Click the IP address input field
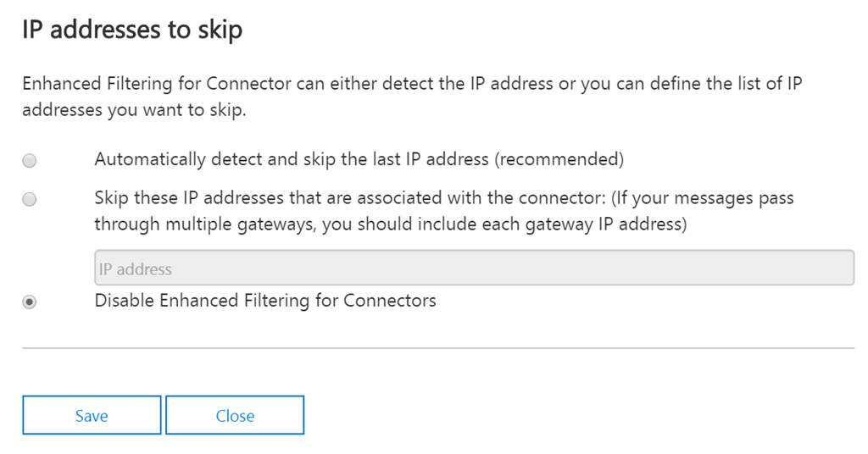The image size is (868, 454). pyautogui.click(x=473, y=269)
